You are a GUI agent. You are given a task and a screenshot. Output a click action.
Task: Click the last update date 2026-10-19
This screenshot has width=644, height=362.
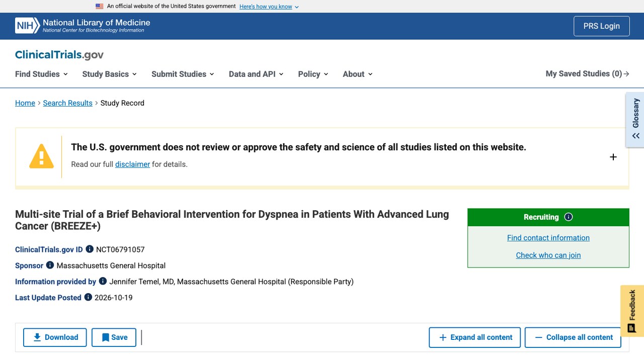coord(114,298)
